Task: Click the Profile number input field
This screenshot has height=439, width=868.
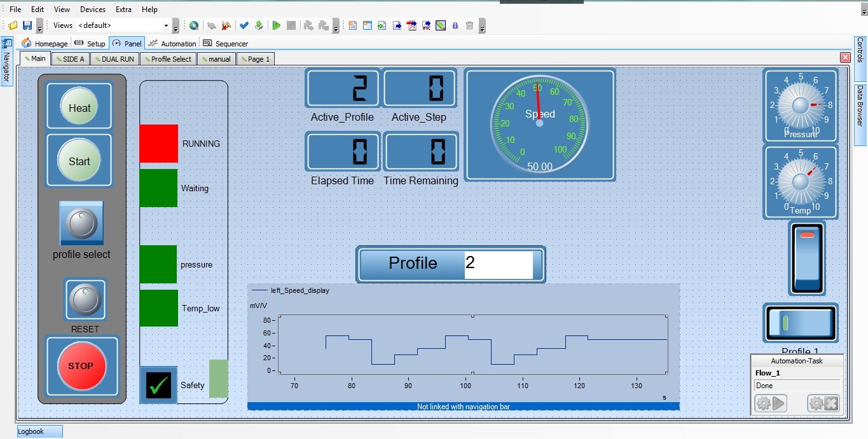Action: (x=499, y=265)
